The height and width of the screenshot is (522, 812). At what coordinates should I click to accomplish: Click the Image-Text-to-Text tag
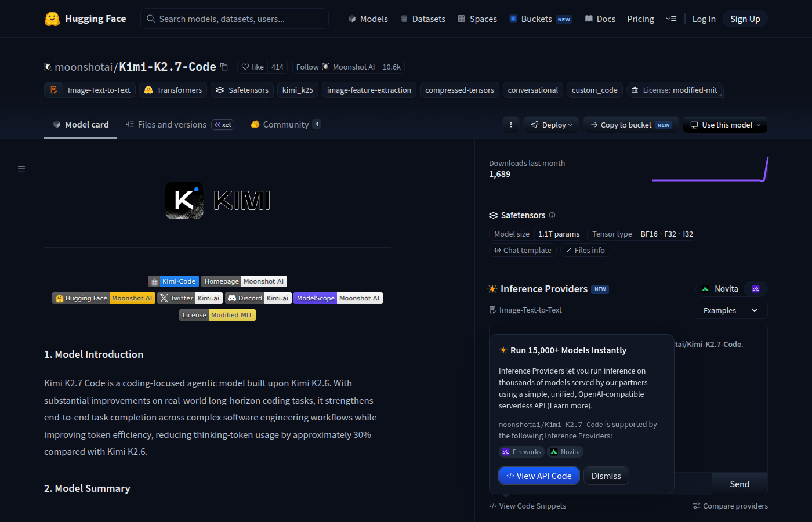click(x=90, y=90)
